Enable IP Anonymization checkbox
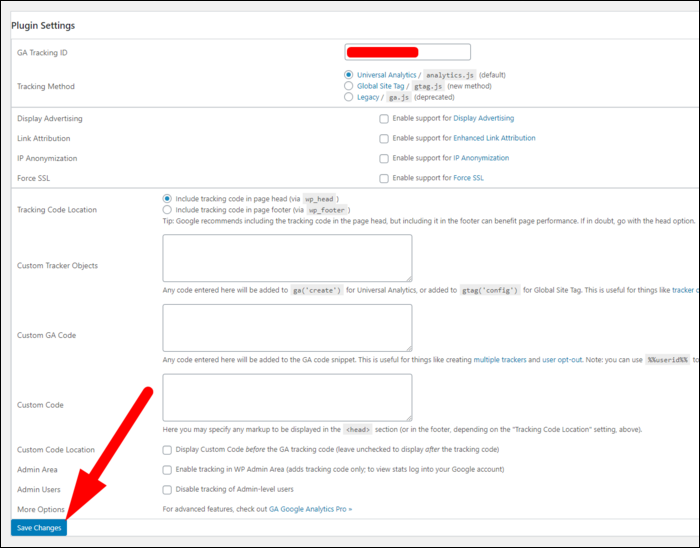The width and height of the screenshot is (700, 548). coord(384,158)
